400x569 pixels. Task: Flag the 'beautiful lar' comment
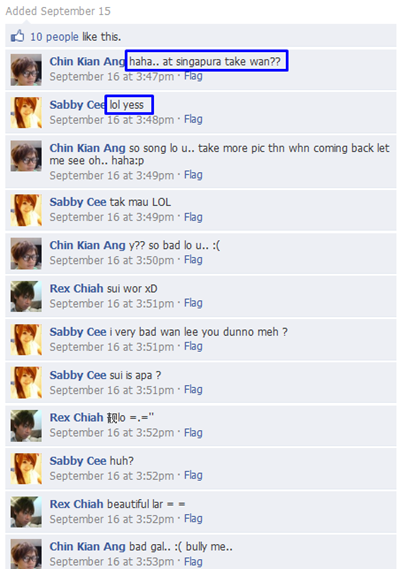193,519
